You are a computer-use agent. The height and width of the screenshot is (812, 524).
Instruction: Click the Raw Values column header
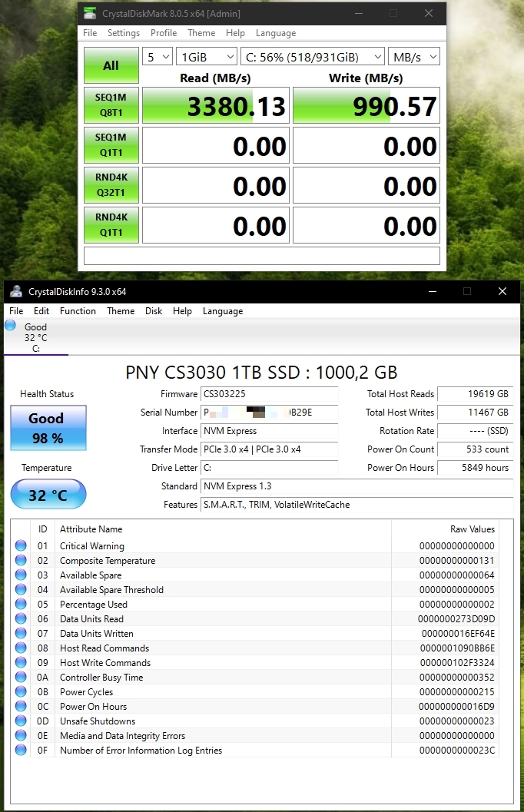(x=446, y=529)
